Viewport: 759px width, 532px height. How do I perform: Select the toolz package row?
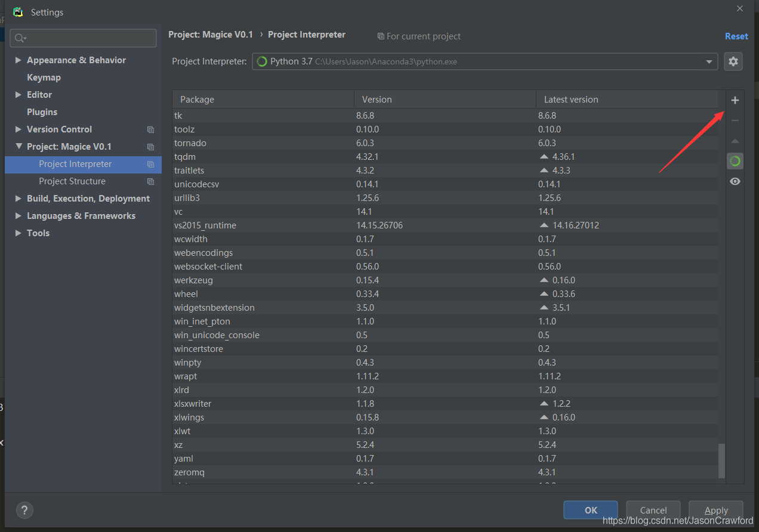point(445,129)
